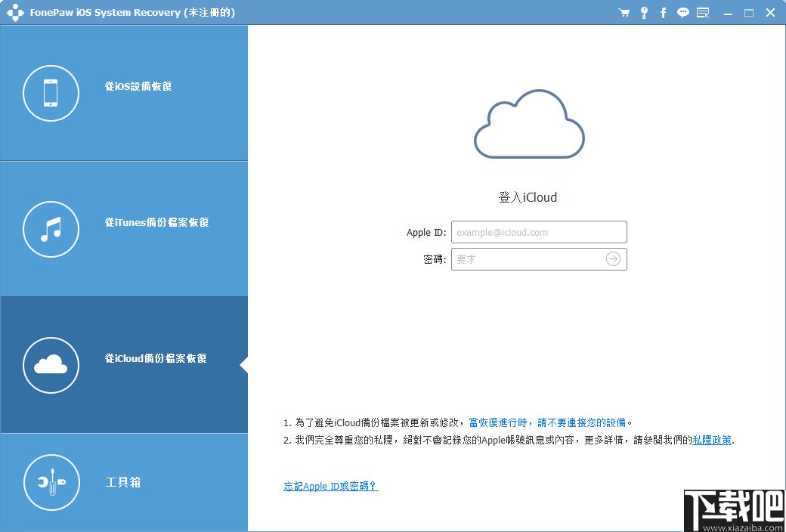Open the 私隱政策 privacy policy link
Viewport: 786px width, 532px height.
point(710,440)
